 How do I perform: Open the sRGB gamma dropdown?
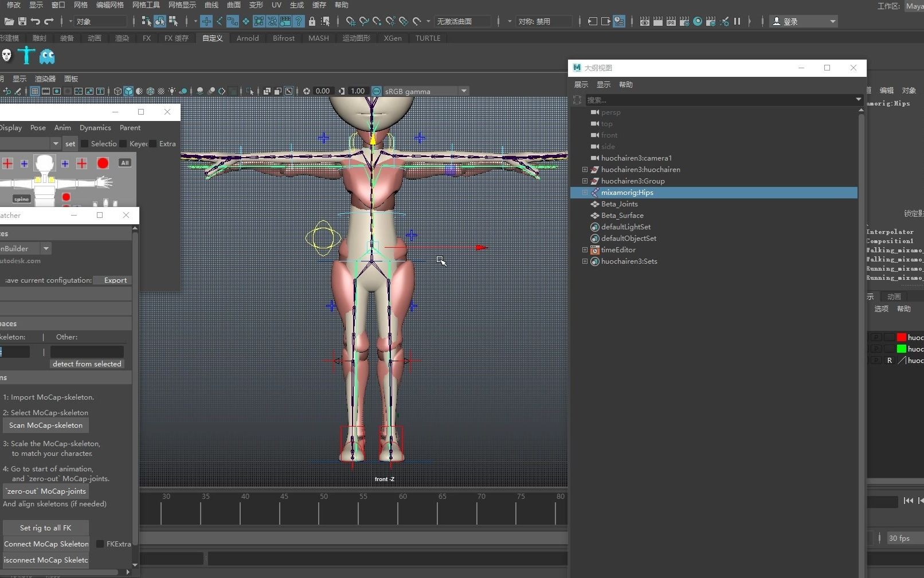[464, 91]
